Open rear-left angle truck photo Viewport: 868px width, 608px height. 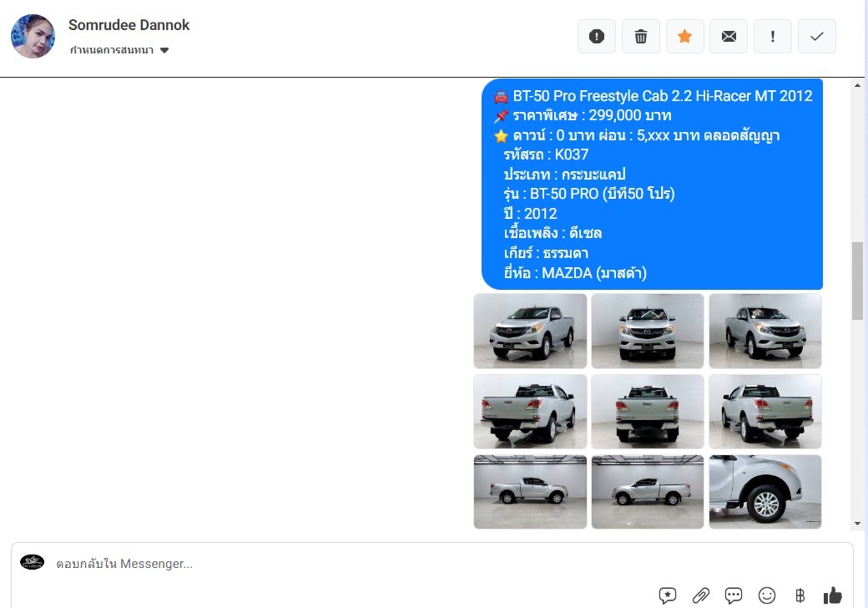tap(530, 412)
